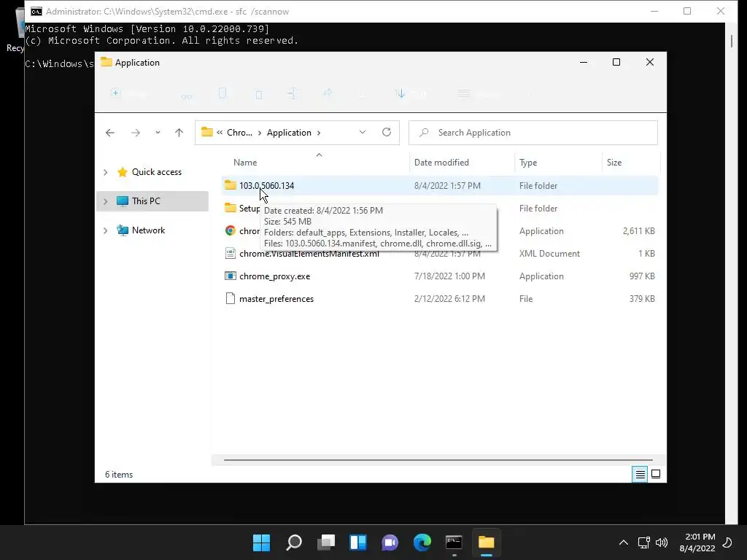
Task: Open the Windows Start menu
Action: (x=262, y=542)
